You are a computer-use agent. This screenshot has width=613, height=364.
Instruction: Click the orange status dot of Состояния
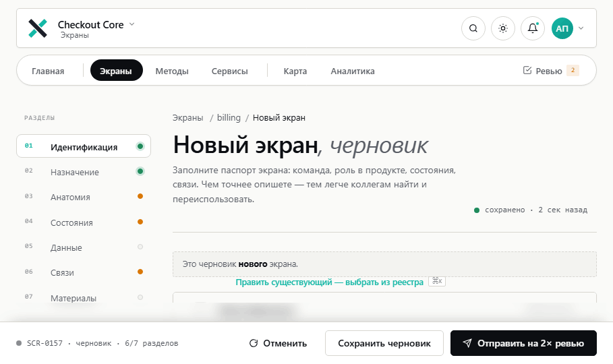140,222
